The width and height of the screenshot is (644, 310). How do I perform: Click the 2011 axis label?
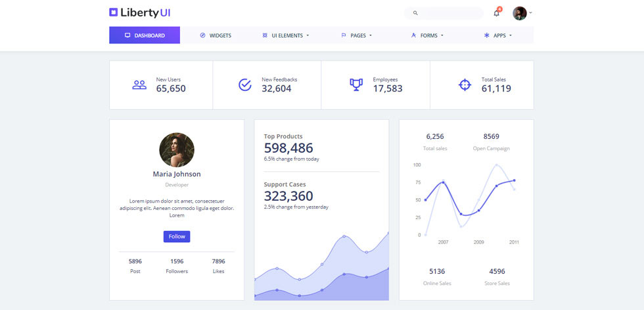(514, 242)
